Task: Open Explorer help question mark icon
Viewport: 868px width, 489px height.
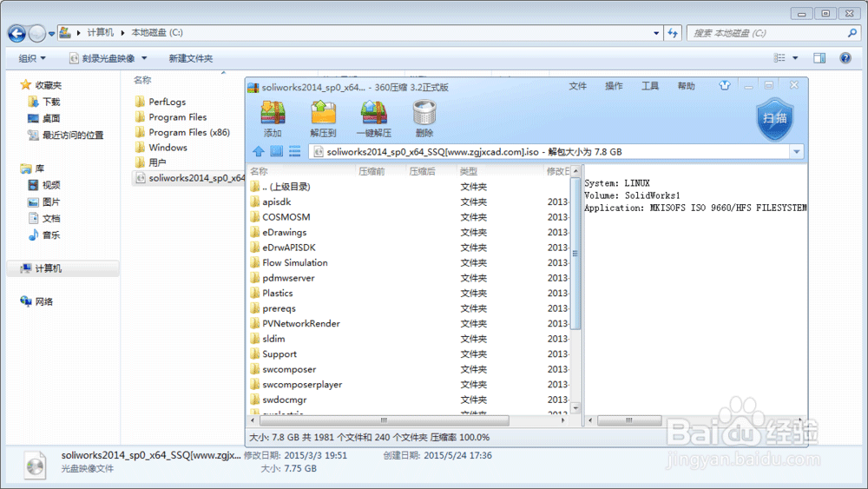Action: click(845, 58)
